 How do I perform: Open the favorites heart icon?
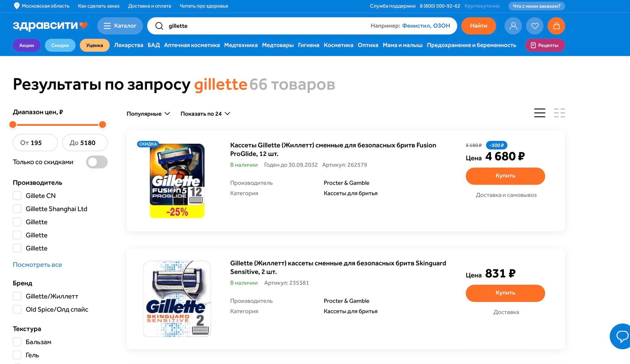click(535, 26)
